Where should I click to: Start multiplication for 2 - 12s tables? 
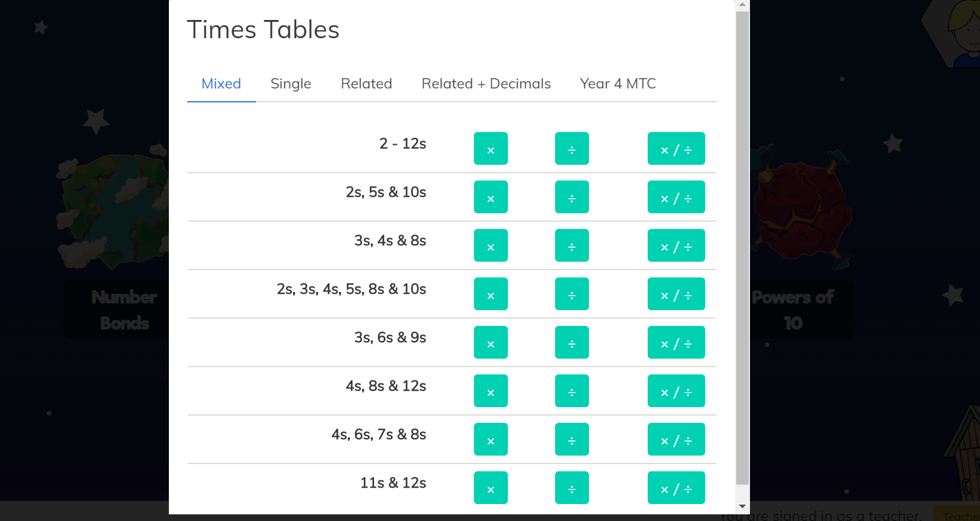(x=490, y=148)
